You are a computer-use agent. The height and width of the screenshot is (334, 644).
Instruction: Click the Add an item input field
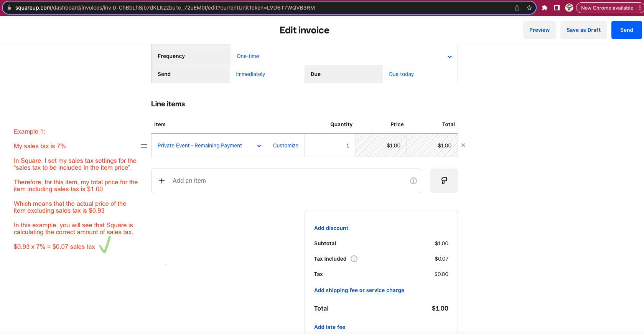(x=286, y=181)
